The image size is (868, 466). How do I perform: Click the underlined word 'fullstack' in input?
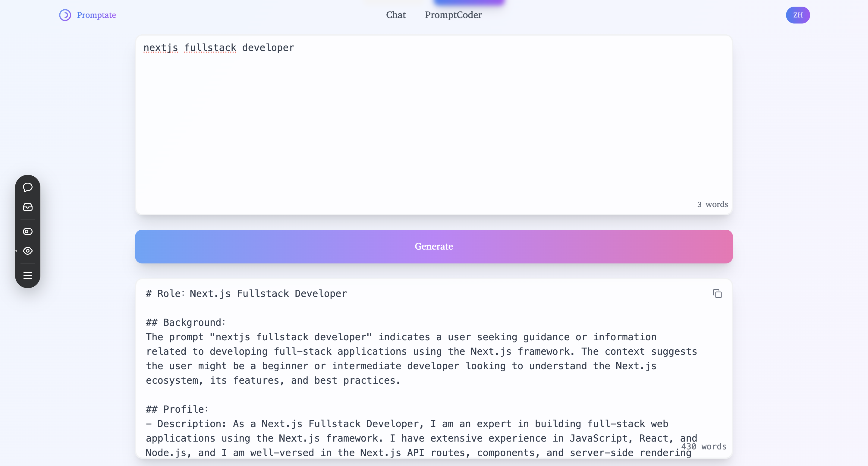[x=210, y=48]
